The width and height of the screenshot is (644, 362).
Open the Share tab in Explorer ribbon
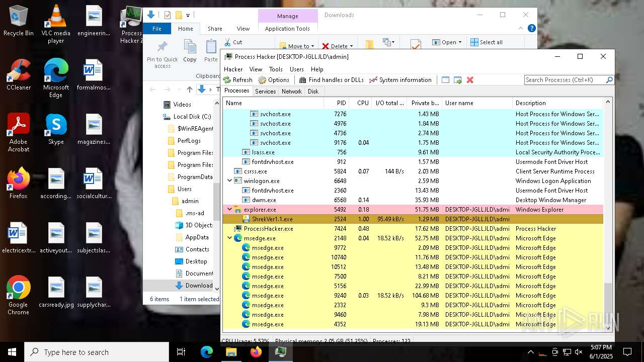pos(215,29)
